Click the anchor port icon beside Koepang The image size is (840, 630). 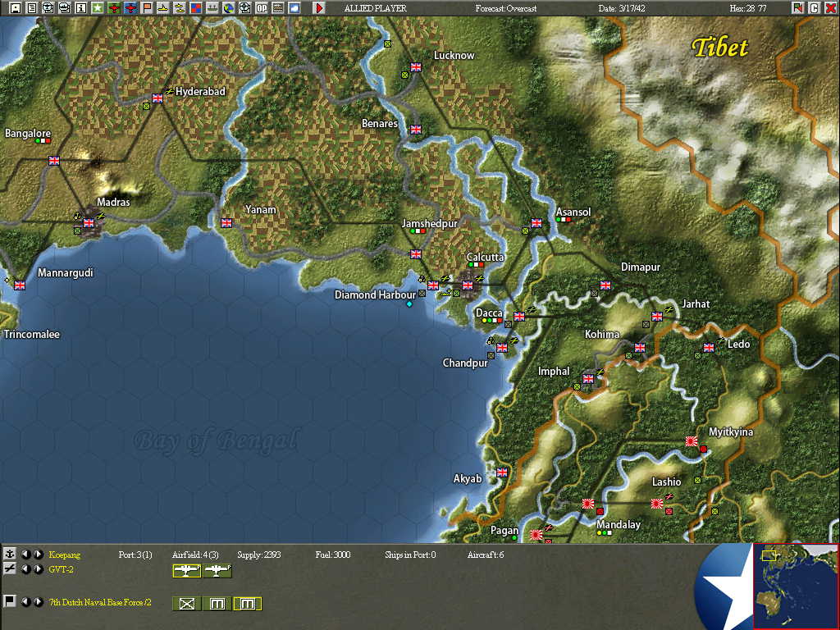9,554
